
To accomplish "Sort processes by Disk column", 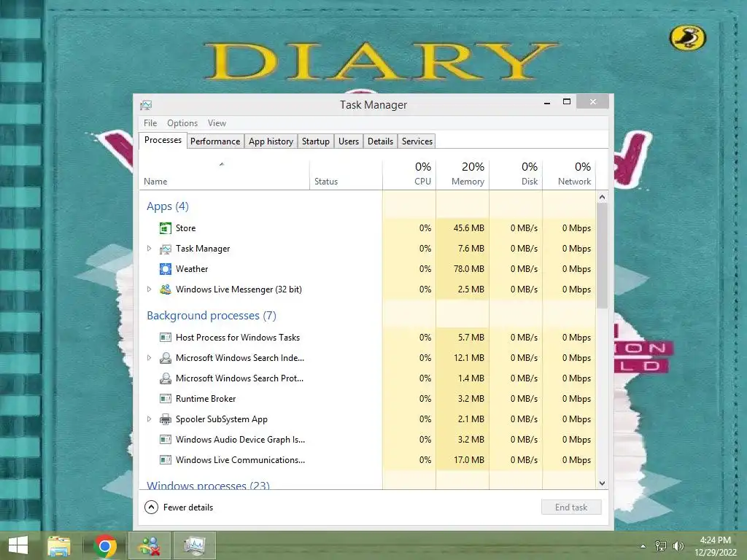I will [516, 175].
